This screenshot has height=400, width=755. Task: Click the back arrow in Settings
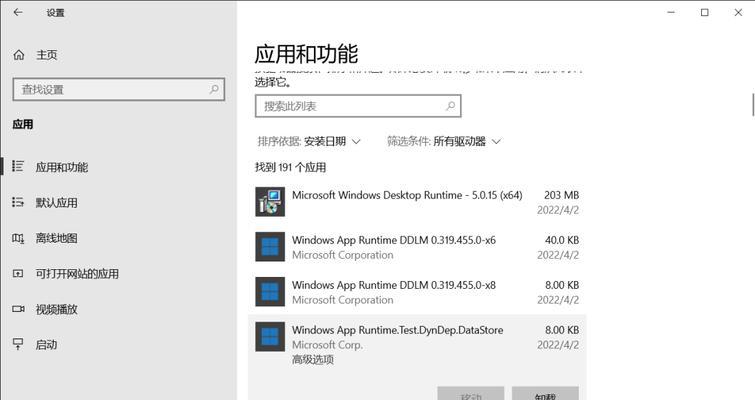(18, 13)
